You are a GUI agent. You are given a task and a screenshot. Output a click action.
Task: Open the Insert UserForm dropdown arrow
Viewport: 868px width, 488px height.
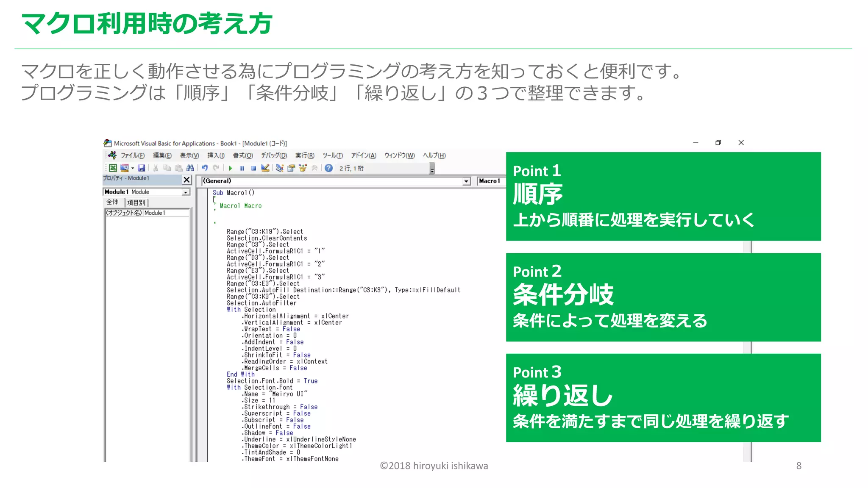pyautogui.click(x=132, y=168)
